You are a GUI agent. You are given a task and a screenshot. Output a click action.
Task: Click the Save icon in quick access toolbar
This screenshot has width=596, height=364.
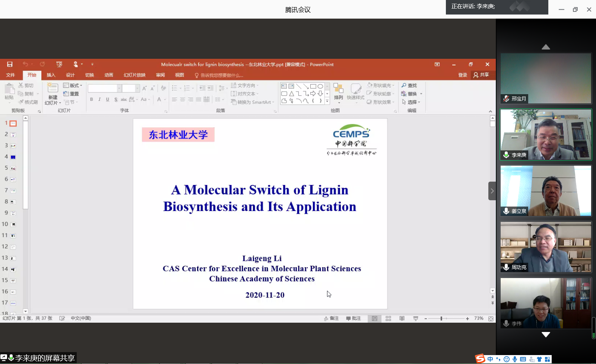(10, 64)
